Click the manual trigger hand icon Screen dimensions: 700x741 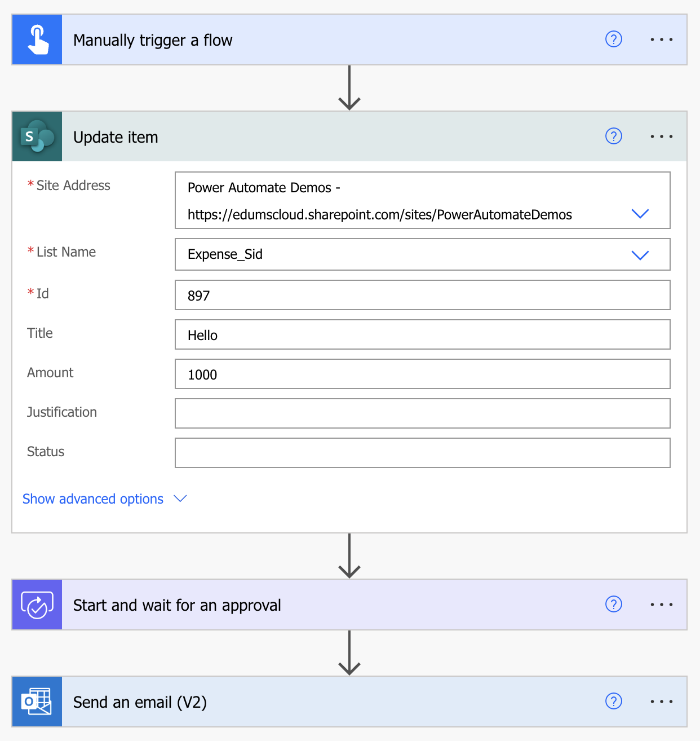pyautogui.click(x=37, y=40)
